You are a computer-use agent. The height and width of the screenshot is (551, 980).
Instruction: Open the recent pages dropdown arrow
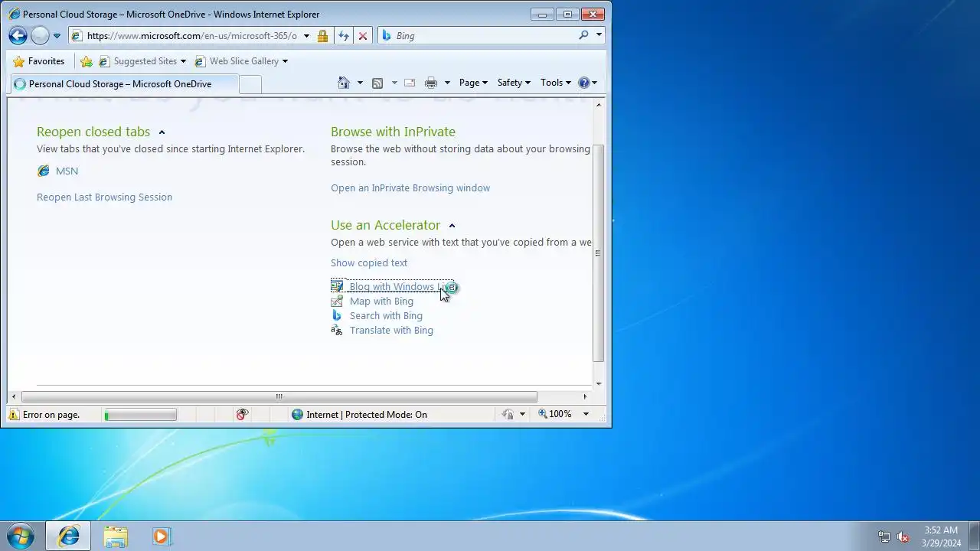pyautogui.click(x=57, y=36)
